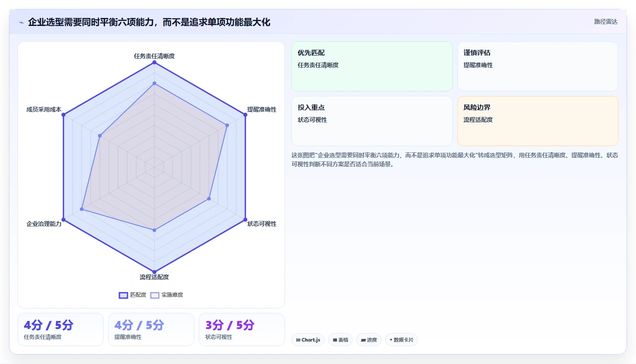
Task: Click the 表格 tag chip
Action: 341,340
